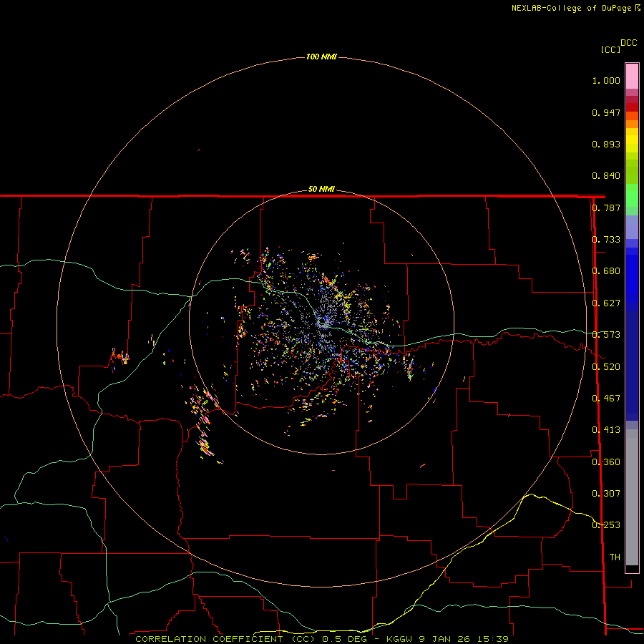Click the KGGW station identifier in the caption

coord(400,639)
